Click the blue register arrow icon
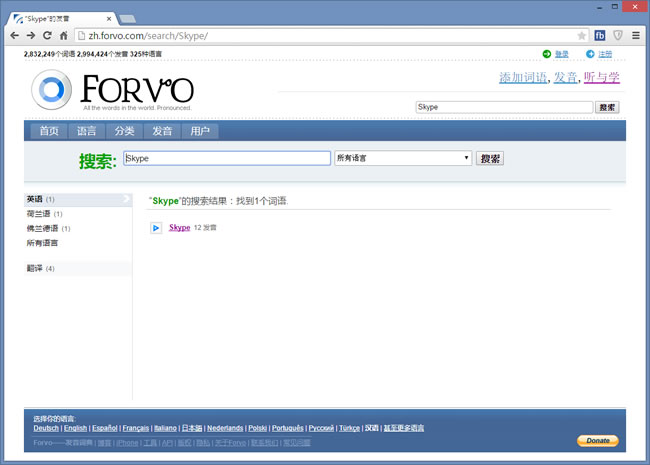The width and height of the screenshot is (650, 465). (x=590, y=54)
